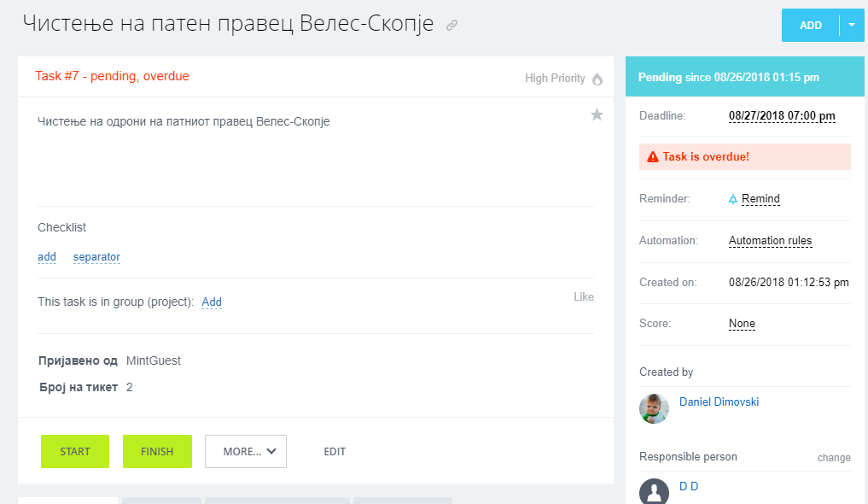Star this task as favorite
Image resolution: width=868 pixels, height=504 pixels.
597,114
